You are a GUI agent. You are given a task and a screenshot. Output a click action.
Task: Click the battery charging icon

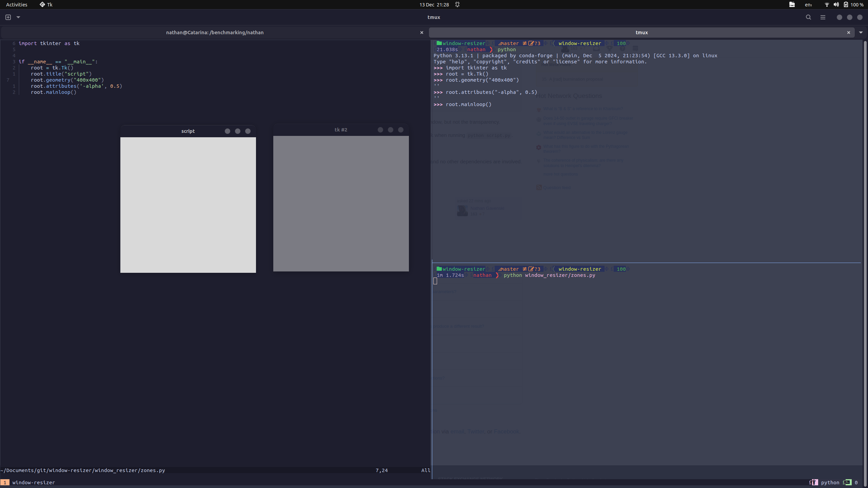(846, 4)
